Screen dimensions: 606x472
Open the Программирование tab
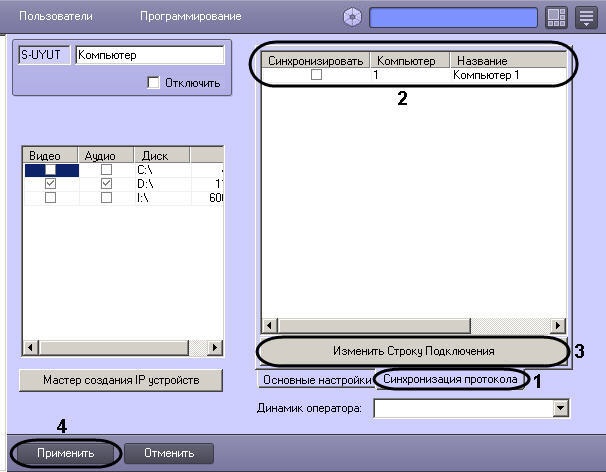click(x=190, y=17)
